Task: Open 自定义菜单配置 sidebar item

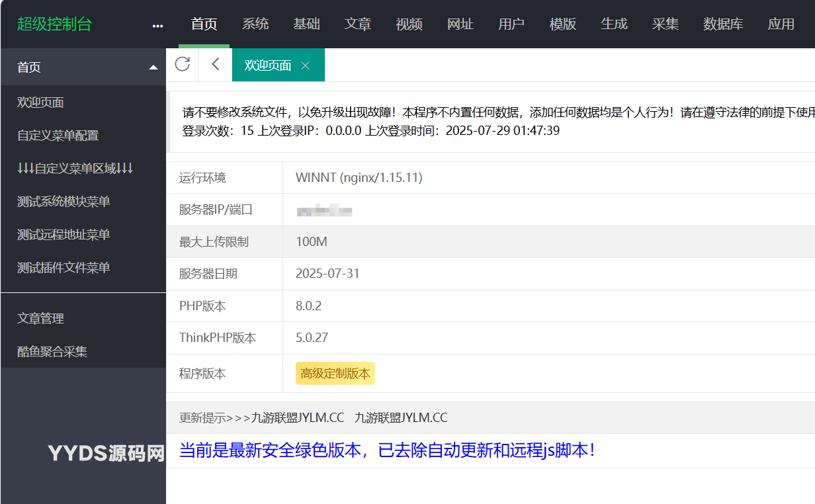Action: pyautogui.click(x=58, y=136)
